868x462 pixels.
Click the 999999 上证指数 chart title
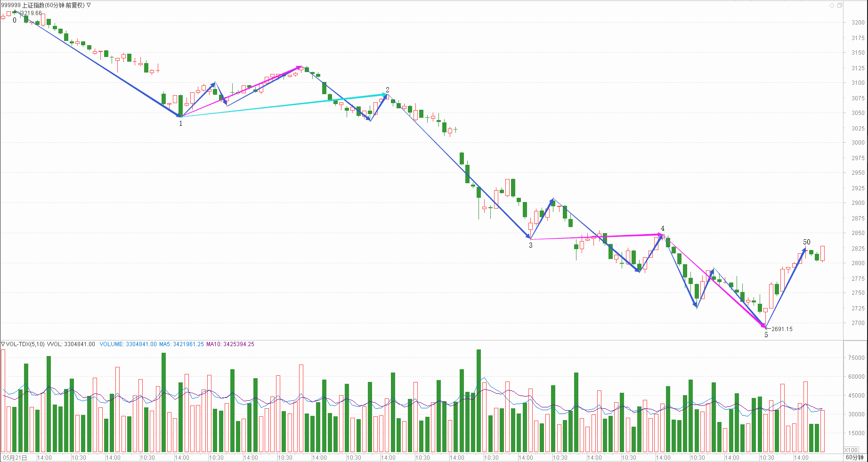(x=42, y=5)
